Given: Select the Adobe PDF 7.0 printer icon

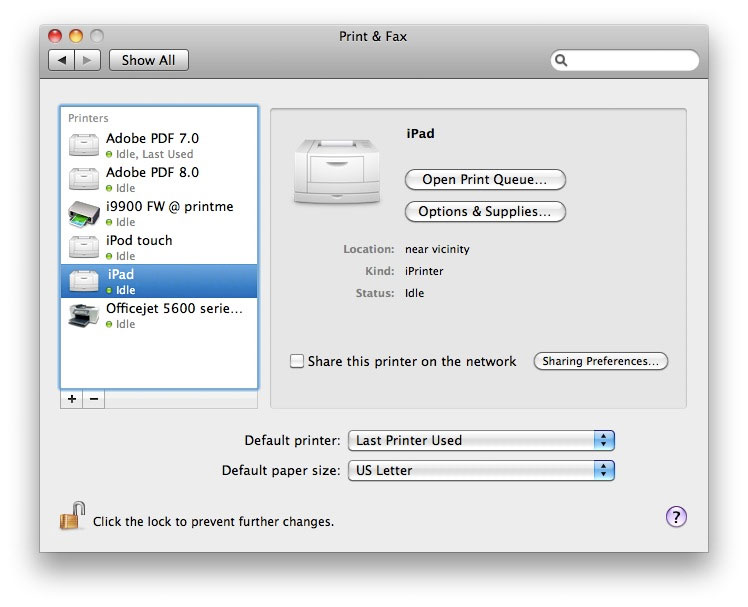Looking at the screenshot, I should click(84, 145).
